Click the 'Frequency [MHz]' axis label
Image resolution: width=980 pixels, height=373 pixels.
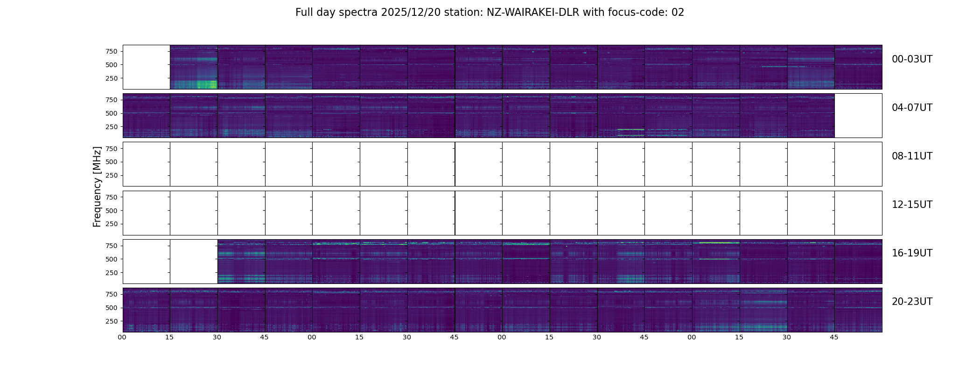tap(97, 187)
